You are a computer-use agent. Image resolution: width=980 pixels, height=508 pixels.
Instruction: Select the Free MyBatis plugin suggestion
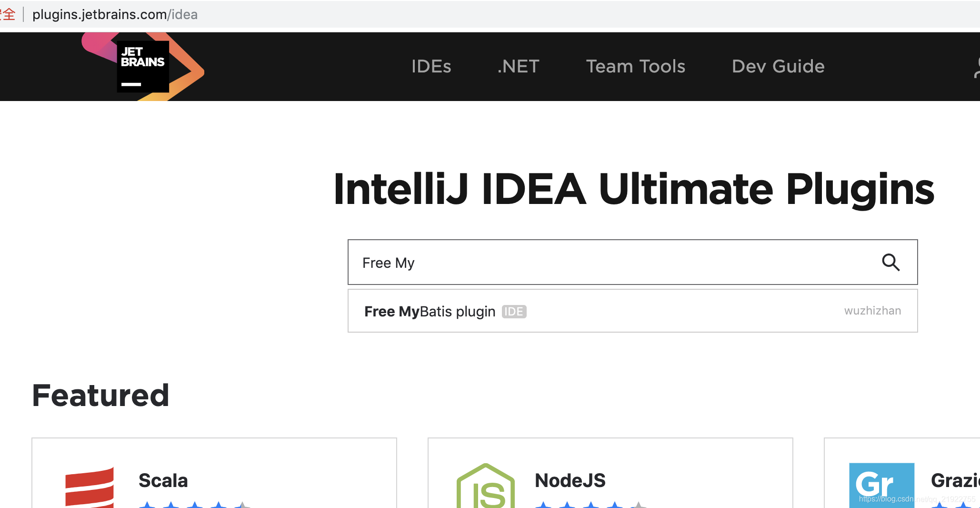pos(430,311)
